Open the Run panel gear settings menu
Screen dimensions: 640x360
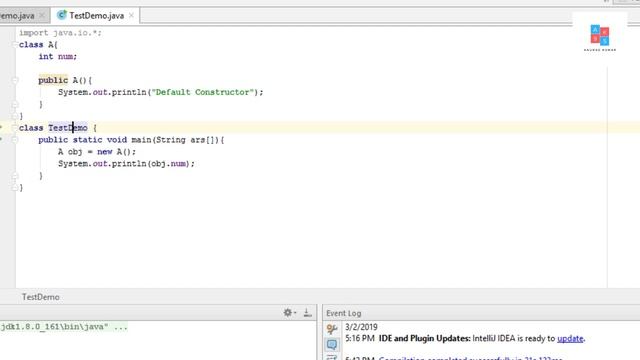[289, 313]
